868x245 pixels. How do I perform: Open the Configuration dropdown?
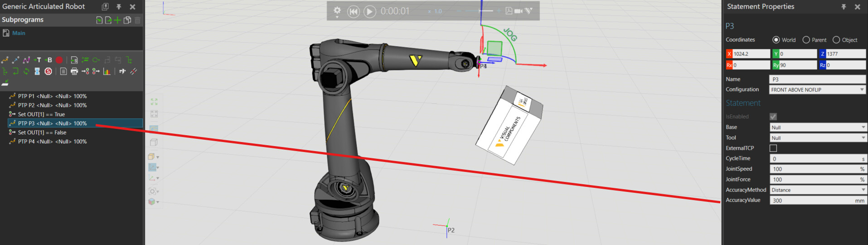click(817, 90)
